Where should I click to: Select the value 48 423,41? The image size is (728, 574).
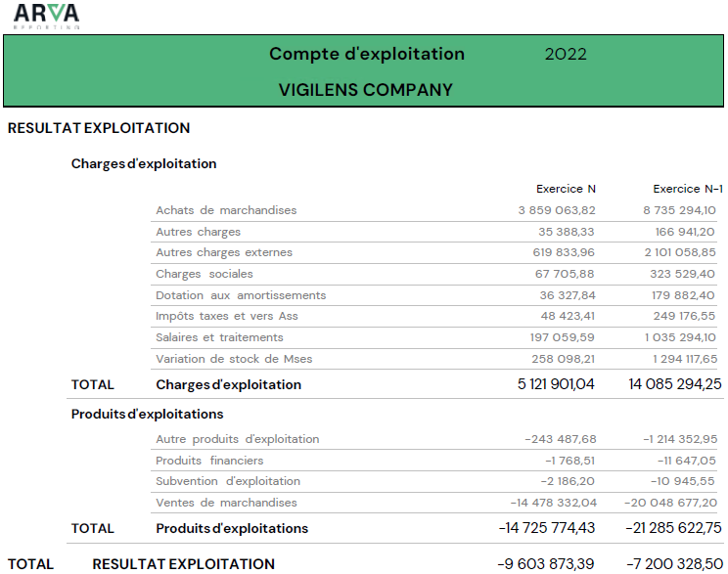pos(568,316)
